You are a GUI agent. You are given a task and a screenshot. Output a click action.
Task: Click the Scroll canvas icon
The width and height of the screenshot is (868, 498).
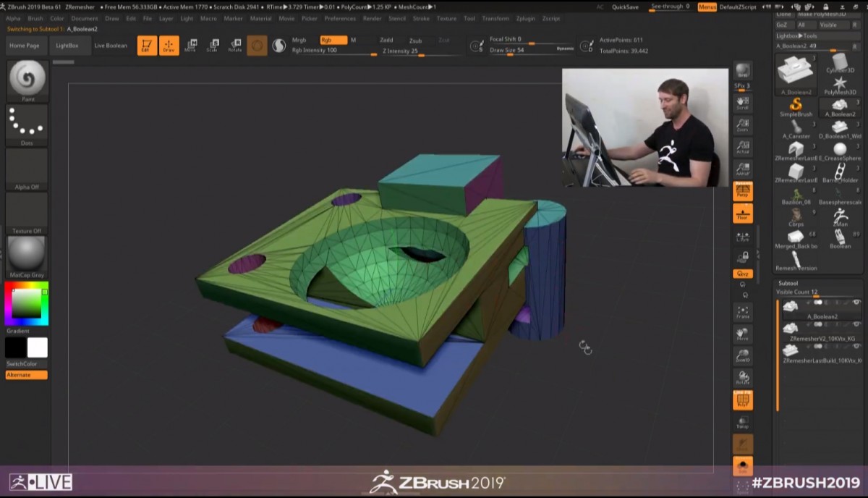[x=743, y=103]
